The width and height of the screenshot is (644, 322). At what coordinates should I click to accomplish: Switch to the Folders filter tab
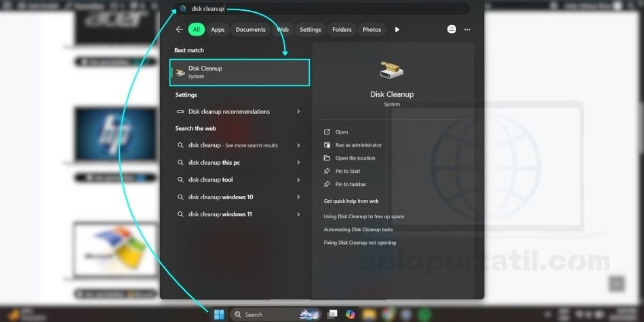[x=342, y=30]
